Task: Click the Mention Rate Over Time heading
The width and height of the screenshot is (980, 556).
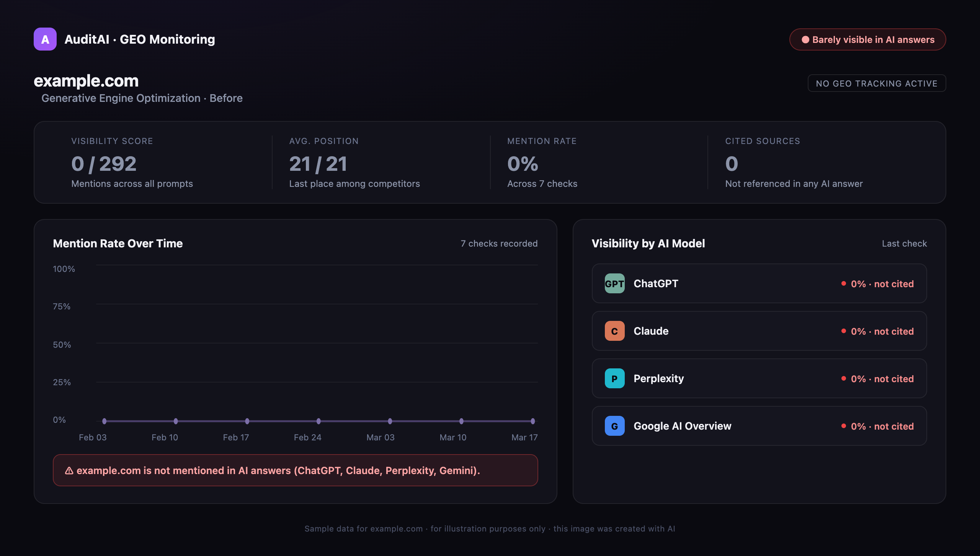Action: coord(118,244)
